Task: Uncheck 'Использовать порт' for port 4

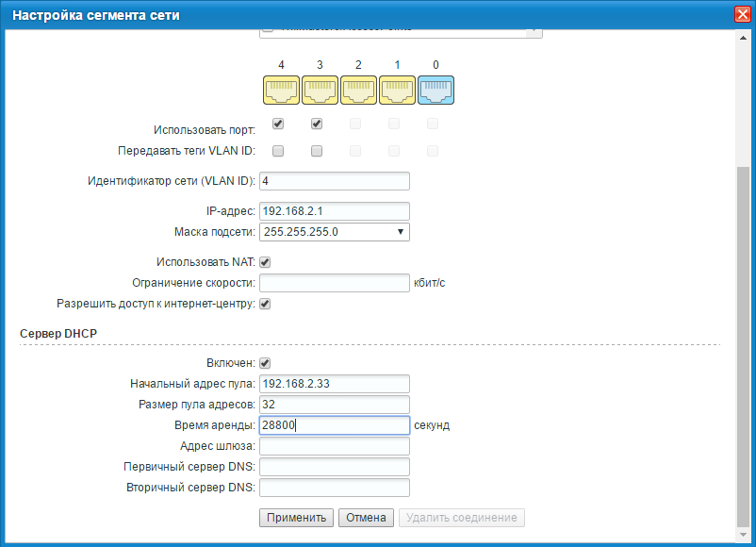Action: click(278, 124)
